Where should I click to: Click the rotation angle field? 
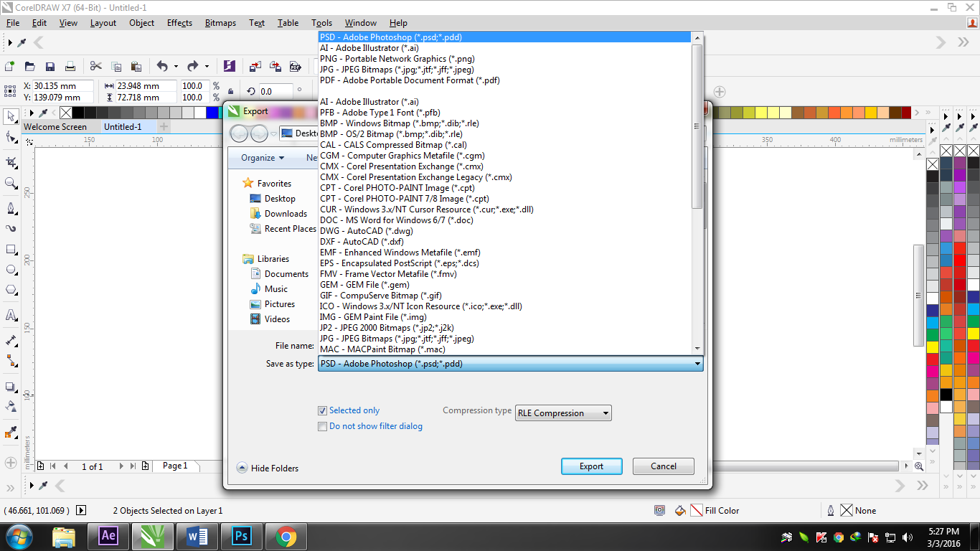click(275, 91)
